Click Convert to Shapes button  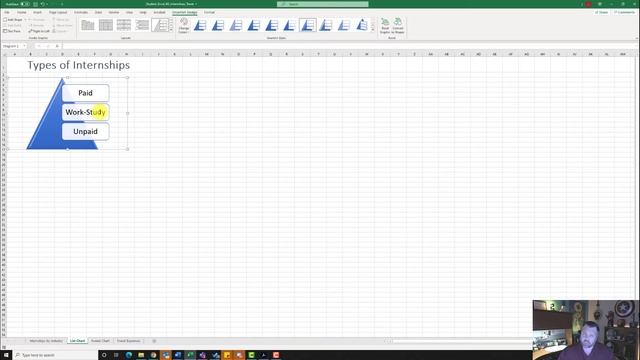click(x=398, y=26)
